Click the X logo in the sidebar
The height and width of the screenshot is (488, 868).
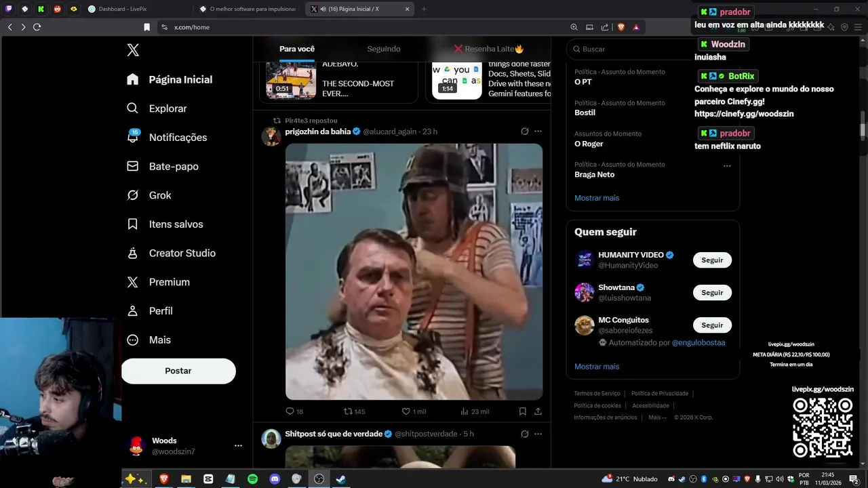[x=133, y=49]
